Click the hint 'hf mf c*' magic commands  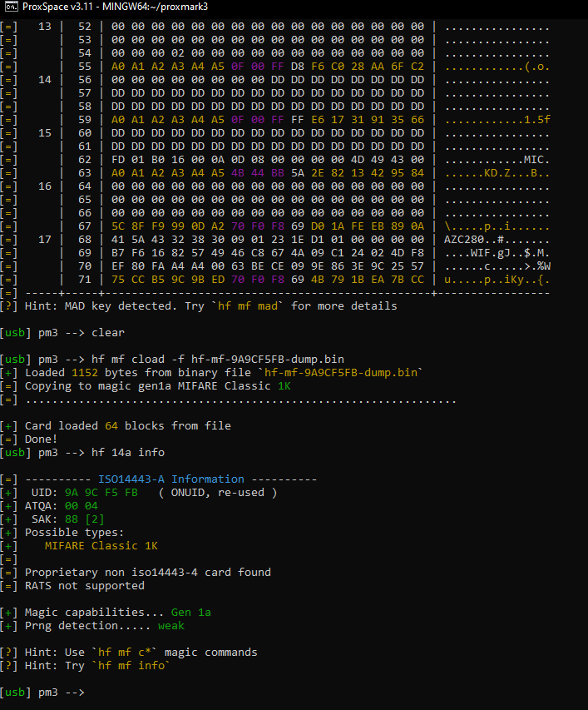pyautogui.click(x=125, y=653)
